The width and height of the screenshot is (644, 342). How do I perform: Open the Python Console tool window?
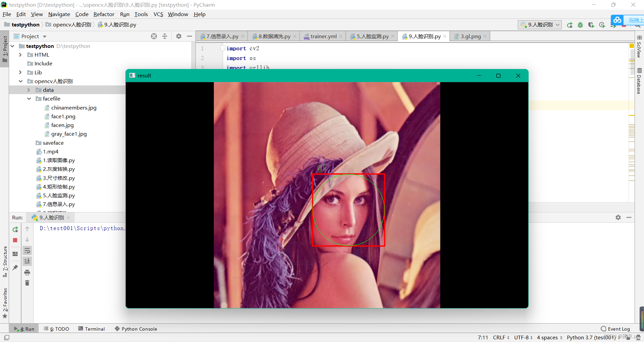[136, 329]
